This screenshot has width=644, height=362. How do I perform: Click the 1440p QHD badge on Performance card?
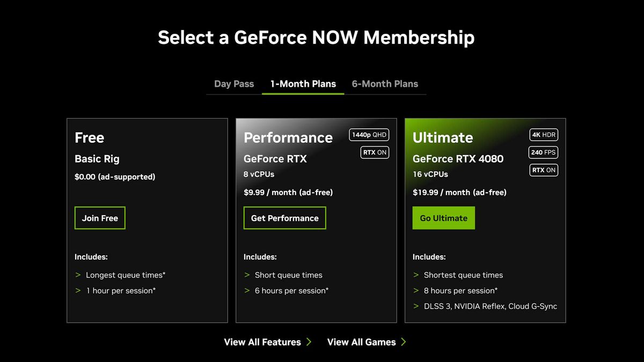369,135
